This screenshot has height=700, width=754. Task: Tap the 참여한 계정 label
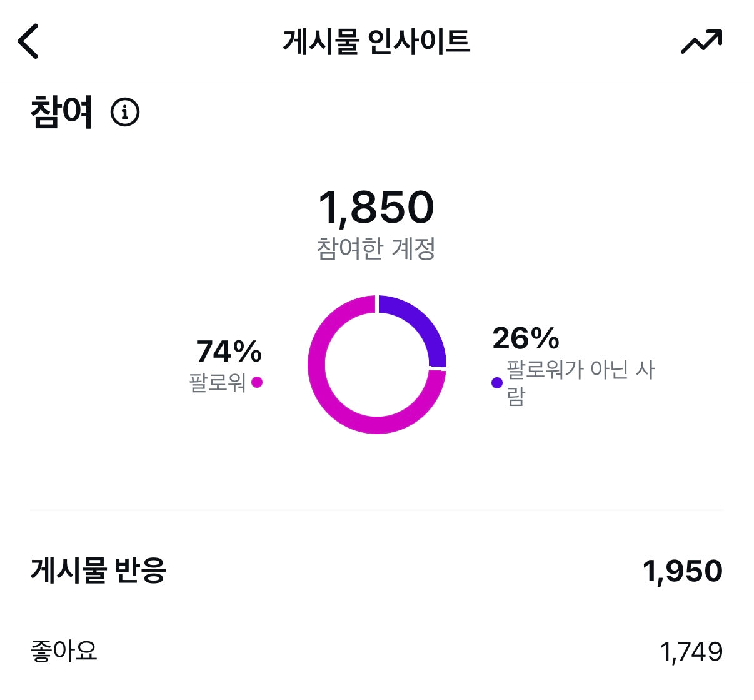(376, 249)
